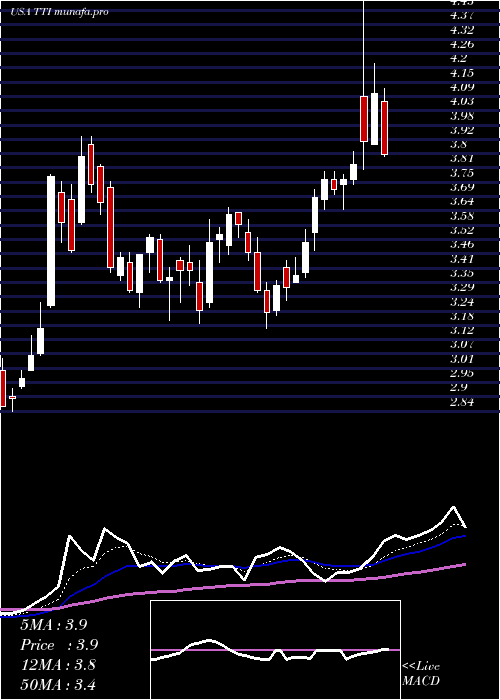Viewport: 500px width, 700px height.
Task: Click the 3.81 price axis label
Action: pos(463,158)
